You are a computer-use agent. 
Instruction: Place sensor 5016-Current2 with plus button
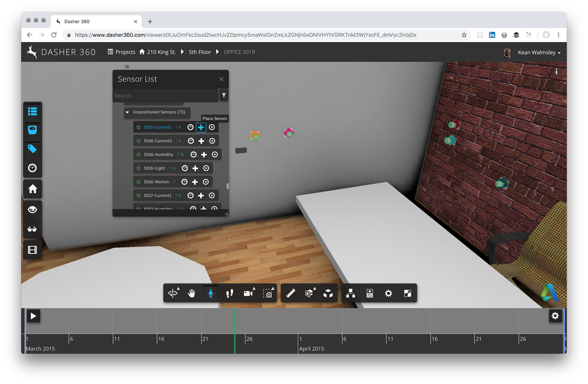(x=201, y=141)
